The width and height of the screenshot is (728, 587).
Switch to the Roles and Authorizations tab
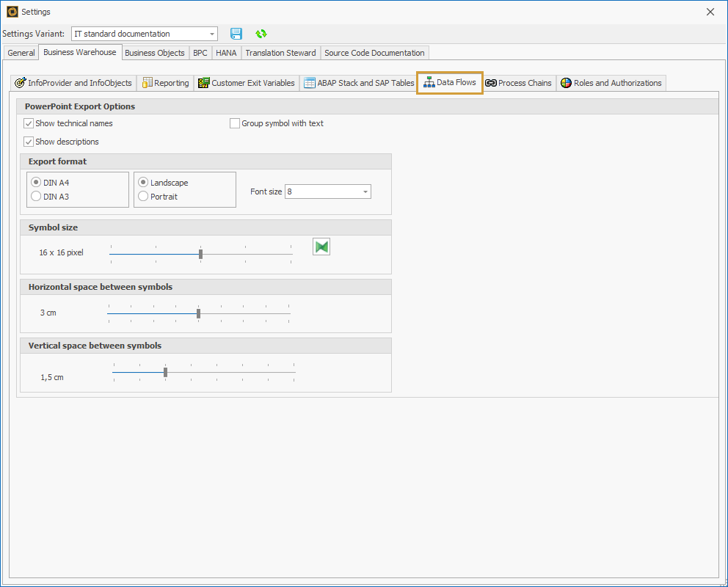click(x=611, y=83)
